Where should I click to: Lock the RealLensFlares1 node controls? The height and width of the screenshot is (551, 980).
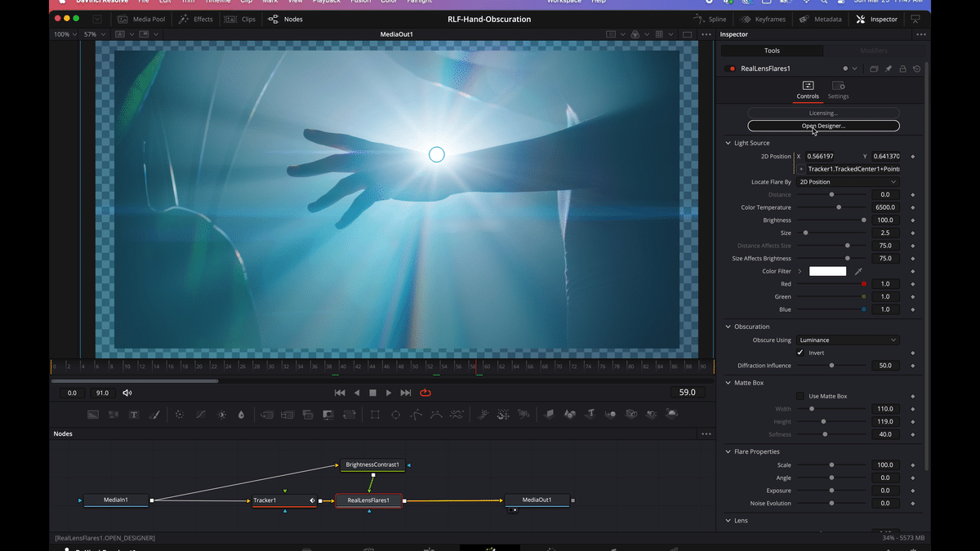[902, 69]
